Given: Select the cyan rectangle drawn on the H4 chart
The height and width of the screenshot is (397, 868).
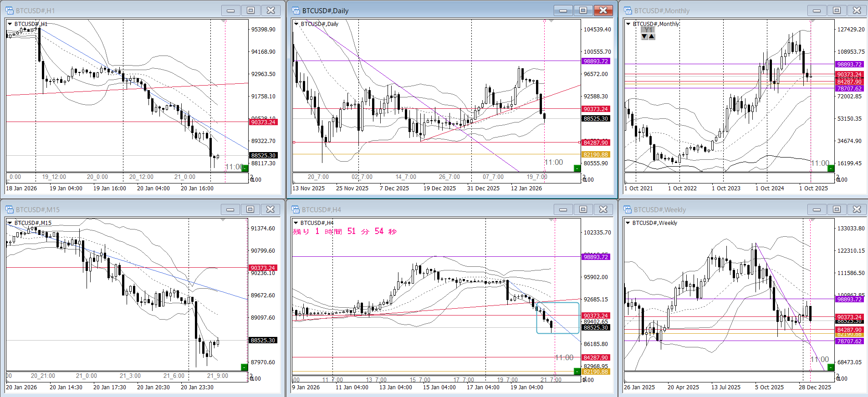Looking at the screenshot, I should click(537, 318).
